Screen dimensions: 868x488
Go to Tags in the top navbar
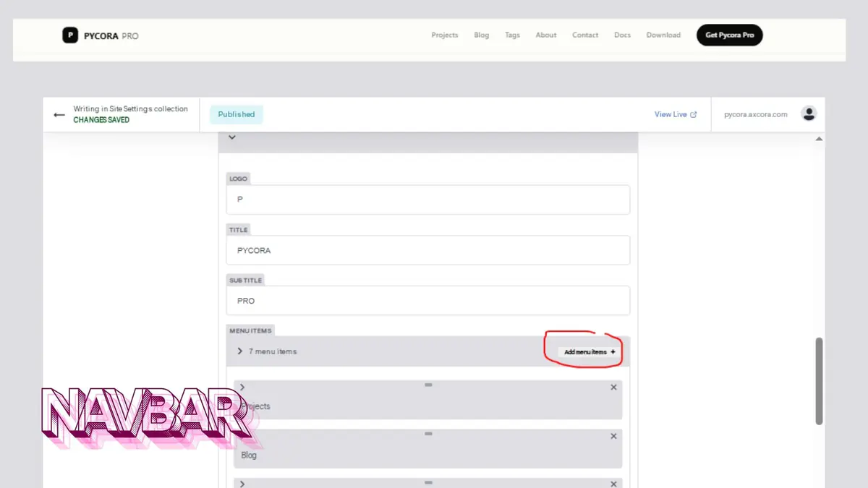(x=512, y=35)
